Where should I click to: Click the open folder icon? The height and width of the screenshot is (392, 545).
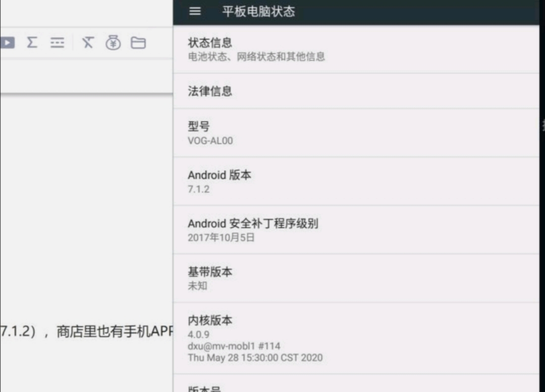139,43
